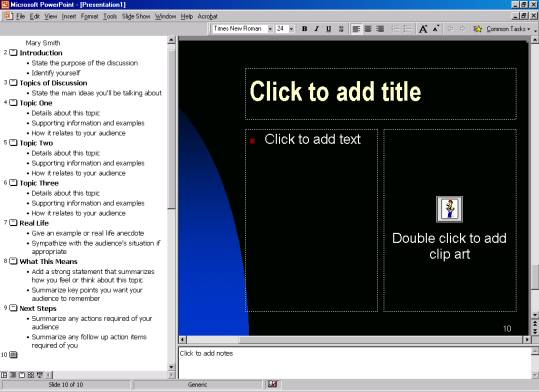This screenshot has height=392, width=539.
Task: Open the Window menu
Action: pos(165,16)
